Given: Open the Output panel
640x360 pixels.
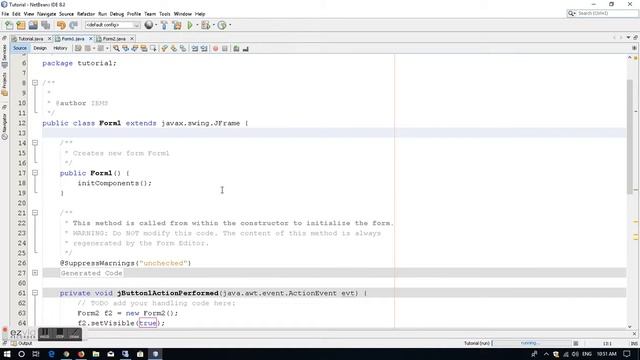Looking at the screenshot, I should click(x=22, y=343).
